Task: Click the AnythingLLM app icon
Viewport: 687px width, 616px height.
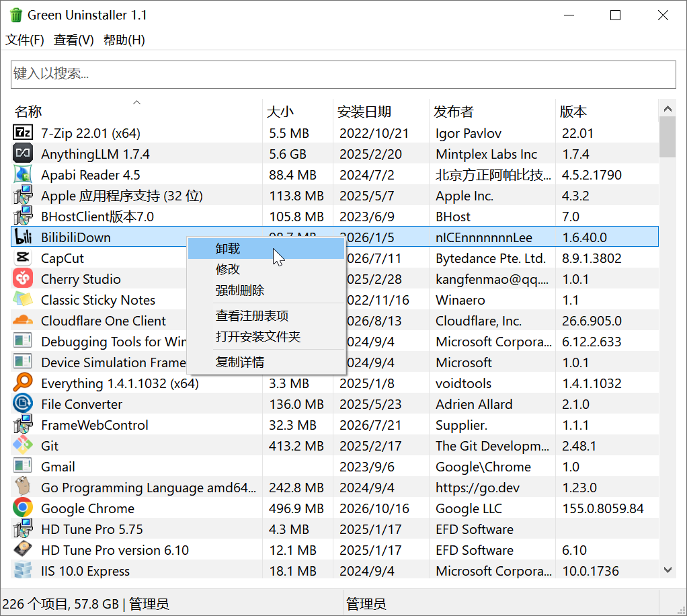Action: tap(23, 153)
